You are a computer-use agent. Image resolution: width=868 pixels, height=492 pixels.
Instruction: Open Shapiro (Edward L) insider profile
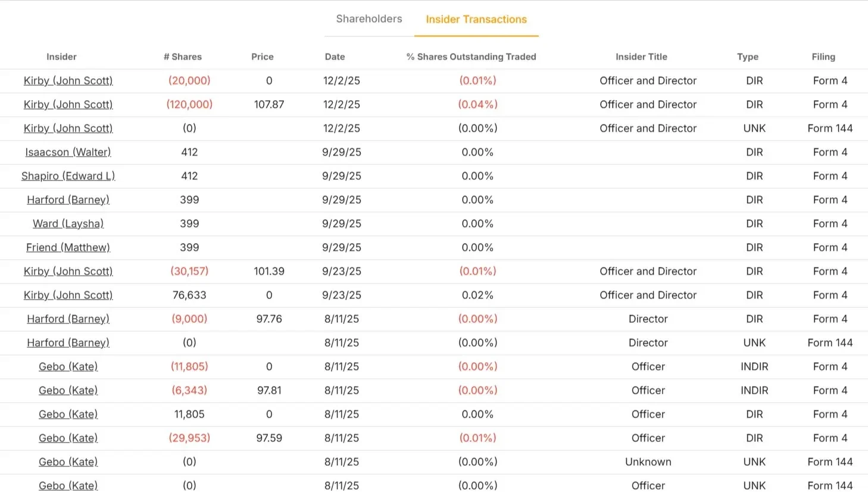pos(68,176)
